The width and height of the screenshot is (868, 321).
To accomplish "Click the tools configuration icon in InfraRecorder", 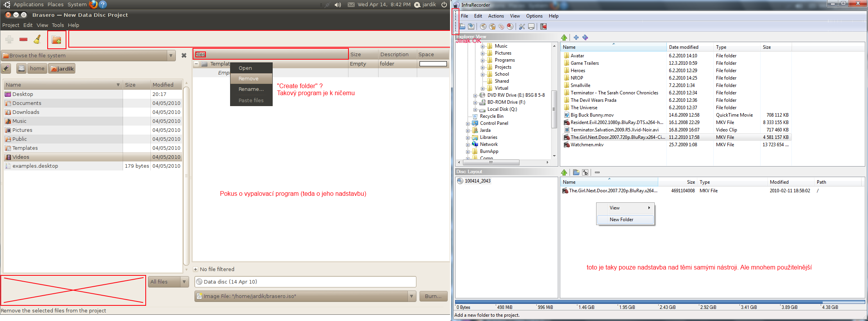I will 522,27.
